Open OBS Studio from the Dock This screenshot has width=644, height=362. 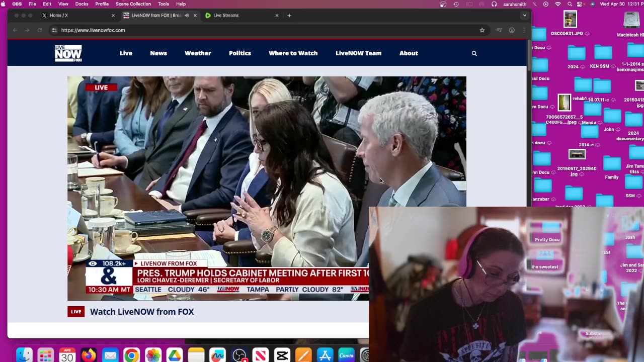click(239, 355)
